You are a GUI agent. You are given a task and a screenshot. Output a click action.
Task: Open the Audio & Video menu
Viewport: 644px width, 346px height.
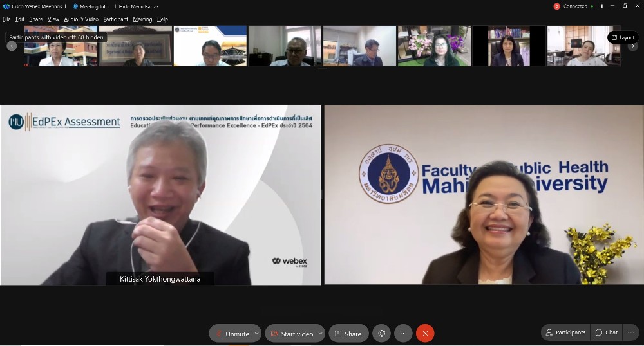coord(81,19)
